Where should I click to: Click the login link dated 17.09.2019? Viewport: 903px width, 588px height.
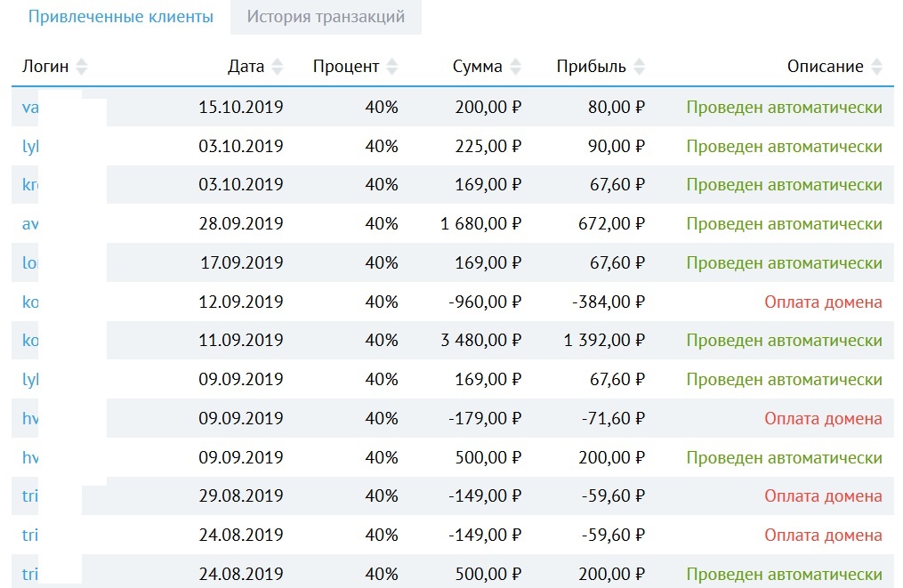click(x=30, y=263)
